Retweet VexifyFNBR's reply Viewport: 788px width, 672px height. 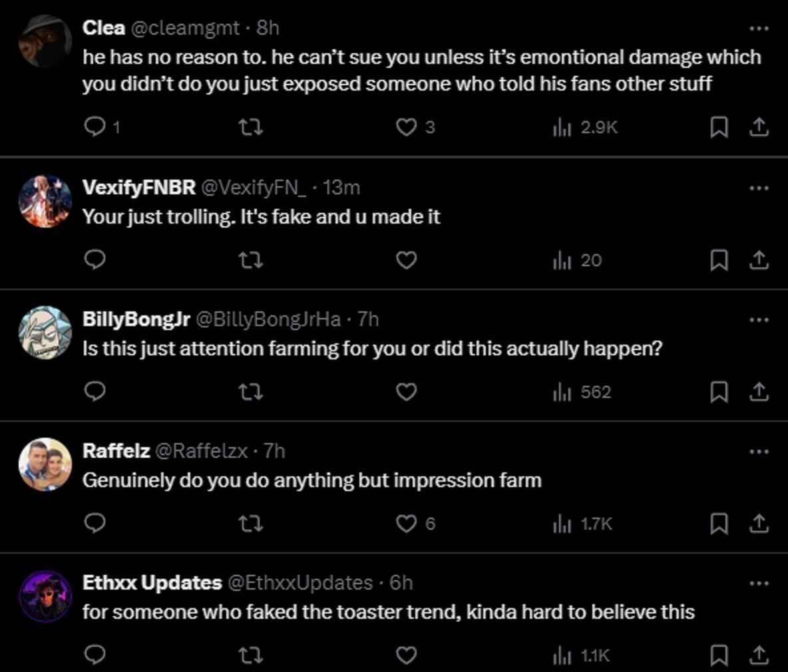click(250, 260)
